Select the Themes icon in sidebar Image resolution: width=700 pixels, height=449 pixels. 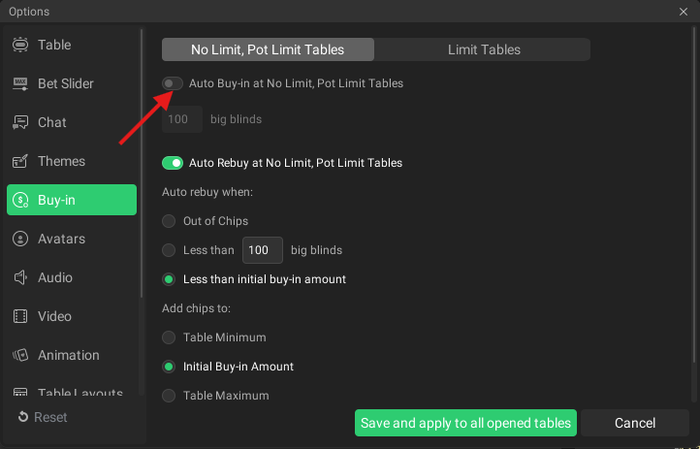(20, 162)
